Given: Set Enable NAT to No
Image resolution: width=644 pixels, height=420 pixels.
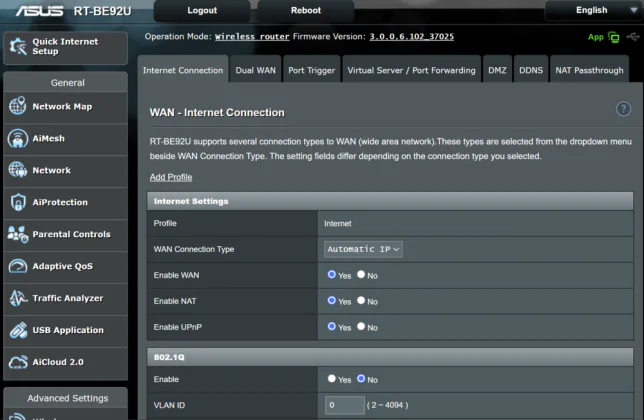Looking at the screenshot, I should click(361, 300).
